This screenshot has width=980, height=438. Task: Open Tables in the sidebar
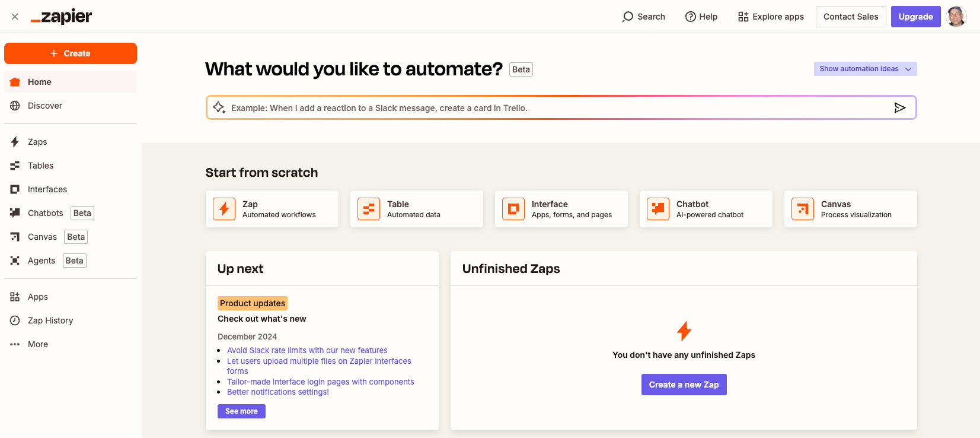[x=71, y=166]
